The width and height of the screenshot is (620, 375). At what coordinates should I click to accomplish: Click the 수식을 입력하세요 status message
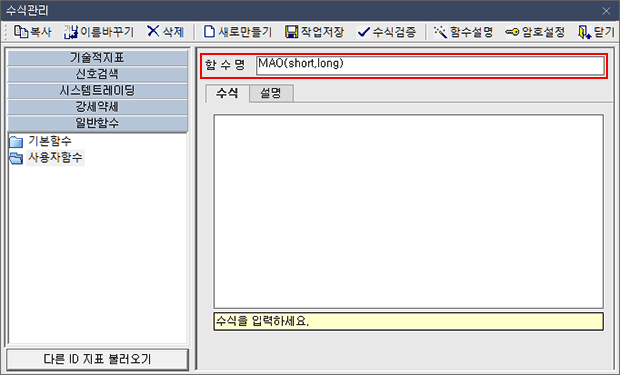(408, 321)
